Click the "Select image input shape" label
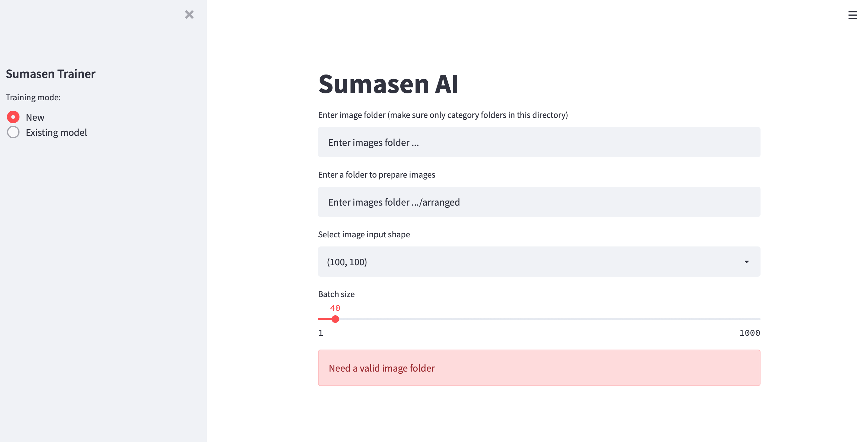 tap(364, 234)
